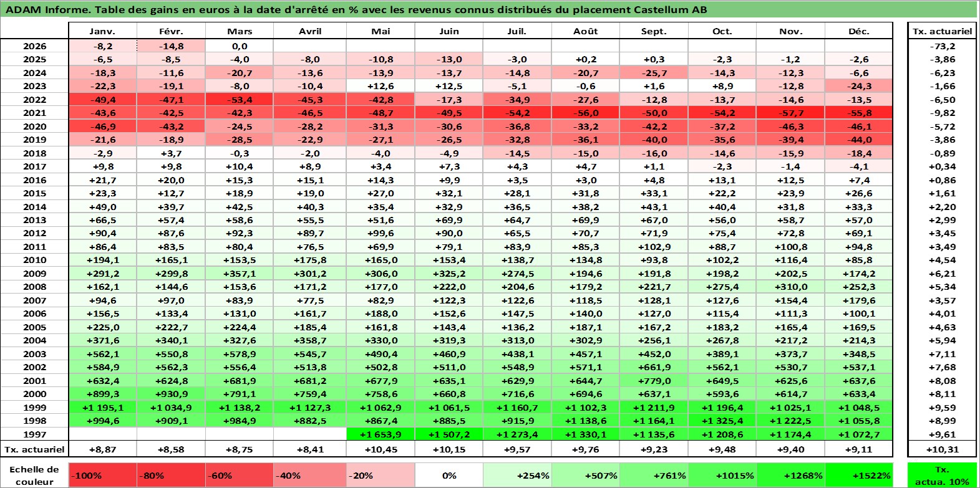Screen dimensions: 980x488
Task: Select the +1522% bright green swatch
Action: [859, 476]
